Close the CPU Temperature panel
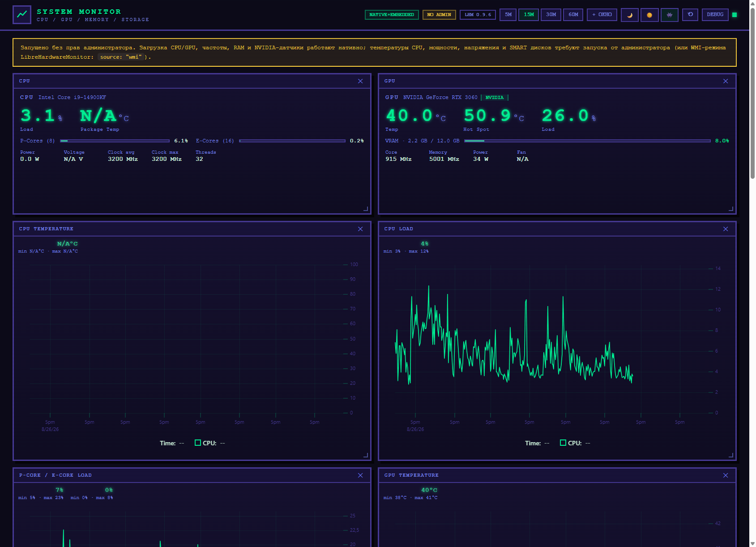This screenshot has height=547, width=756. click(360, 229)
